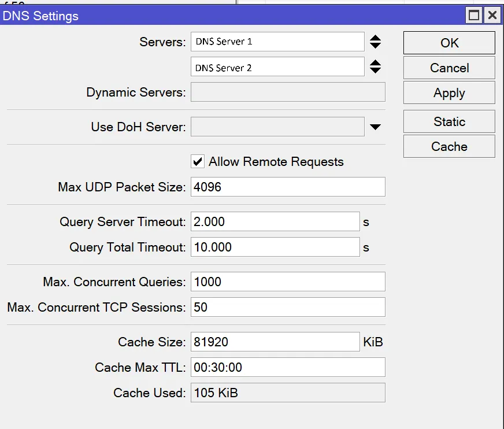This screenshot has width=504, height=429.
Task: Open the Static DNS entries
Action: point(449,121)
